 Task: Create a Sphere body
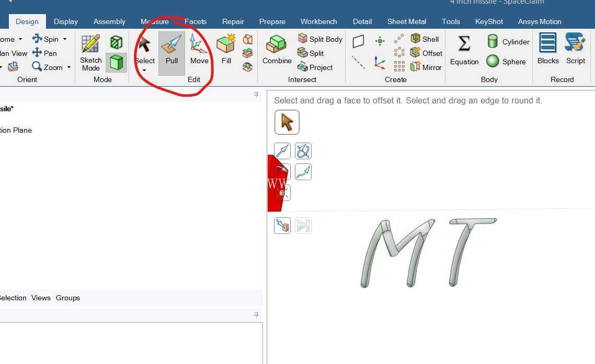(506, 62)
